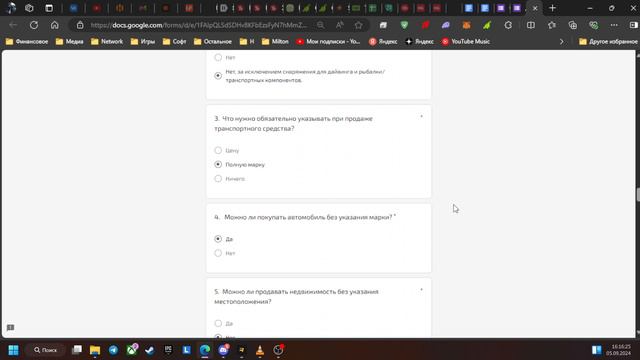Open the green leaf extension in the toolbar

coord(487,25)
